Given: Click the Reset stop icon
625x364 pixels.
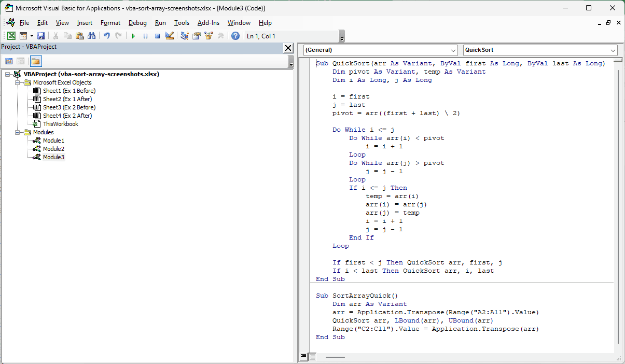Looking at the screenshot, I should pyautogui.click(x=157, y=36).
